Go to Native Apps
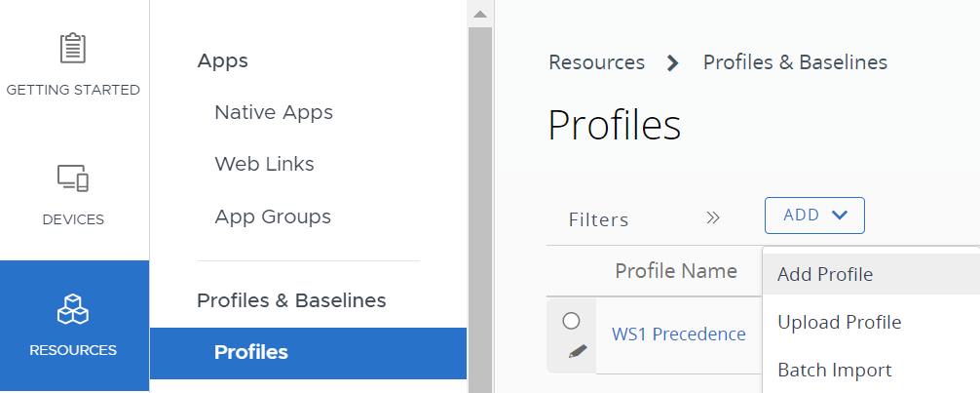The width and height of the screenshot is (980, 393). (274, 112)
